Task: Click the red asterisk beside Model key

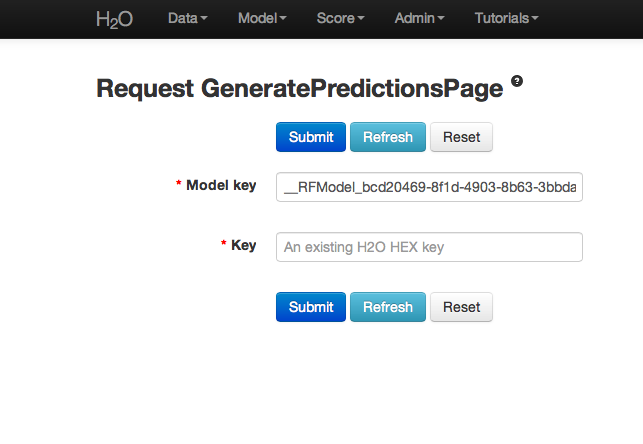Action: click(x=179, y=185)
